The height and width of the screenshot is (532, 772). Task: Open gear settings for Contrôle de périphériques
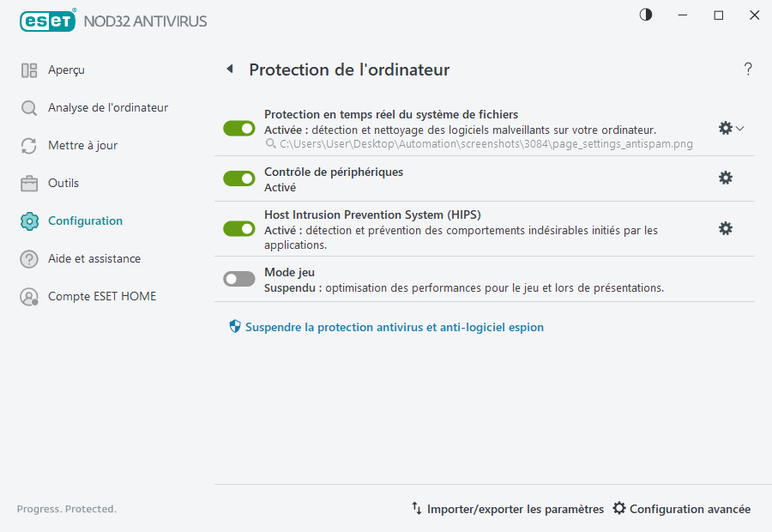[726, 178]
